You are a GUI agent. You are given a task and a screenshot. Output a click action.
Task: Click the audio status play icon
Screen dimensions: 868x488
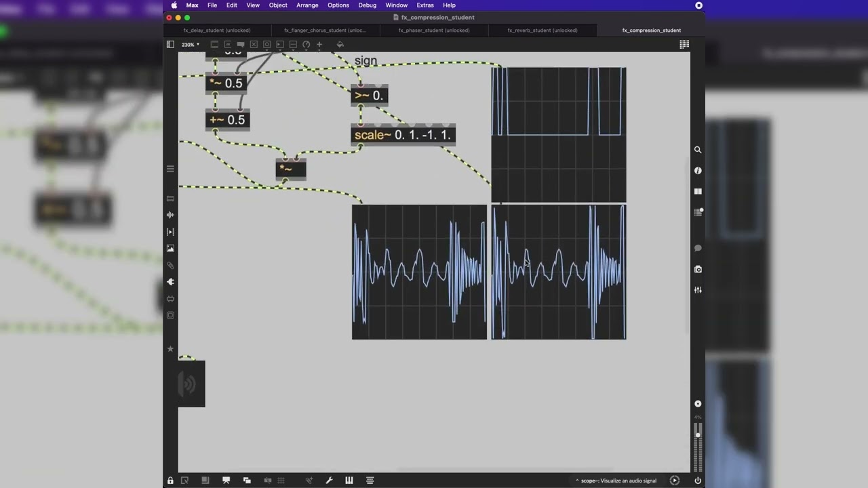[674, 481]
